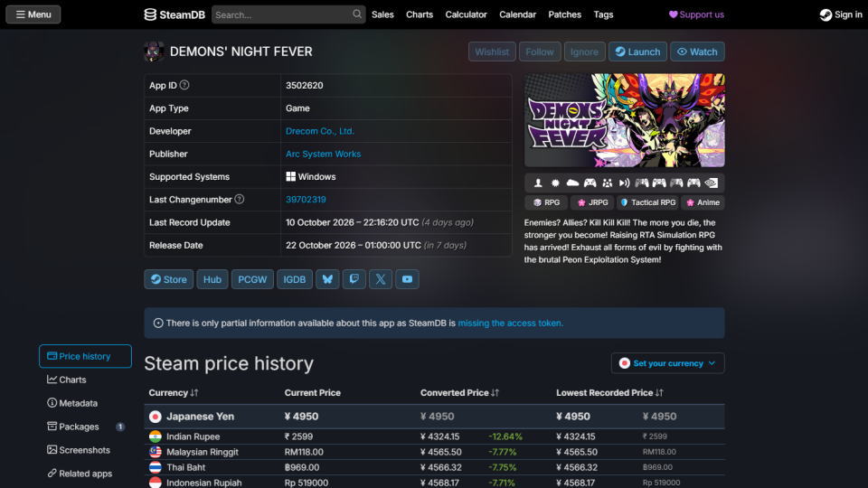Click the Thai Baht flag icon
The image size is (868, 488).
[156, 467]
